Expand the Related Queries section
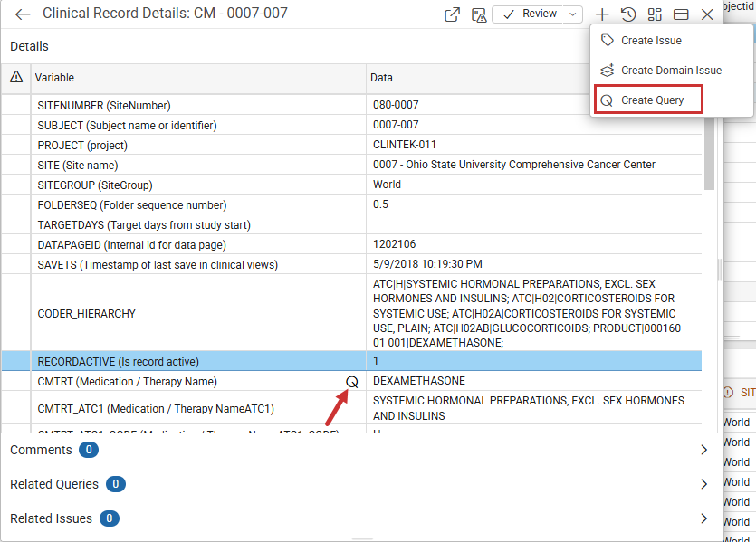The height and width of the screenshot is (542, 756). [703, 484]
